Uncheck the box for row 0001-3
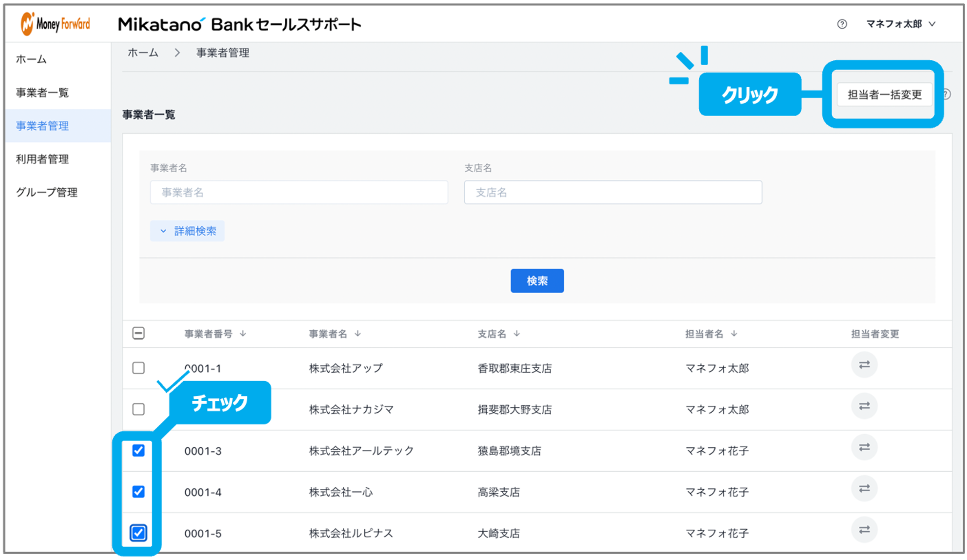Image resolution: width=967 pixels, height=560 pixels. (139, 451)
